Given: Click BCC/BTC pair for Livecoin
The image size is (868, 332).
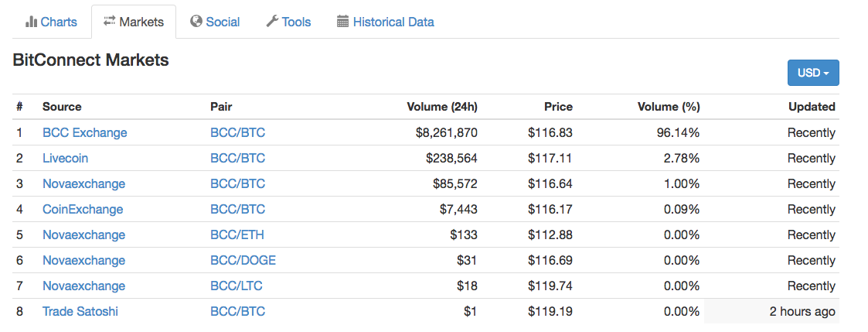Looking at the screenshot, I should pyautogui.click(x=237, y=159).
